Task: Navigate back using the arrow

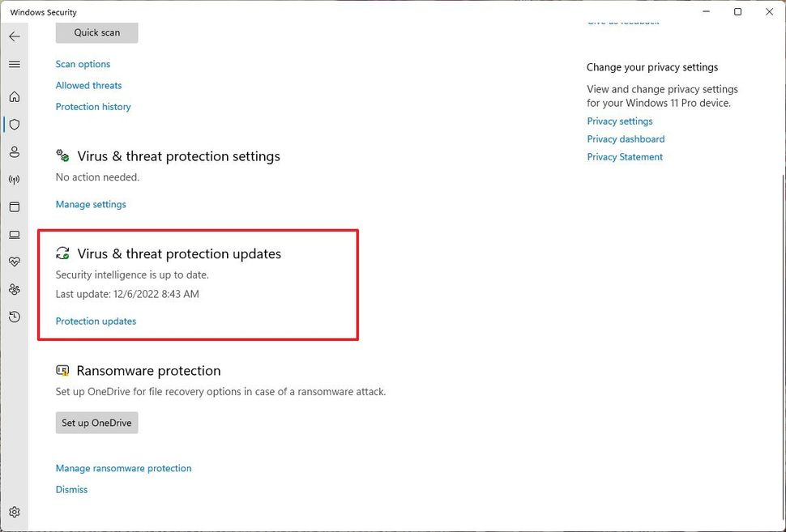Action: point(14,36)
